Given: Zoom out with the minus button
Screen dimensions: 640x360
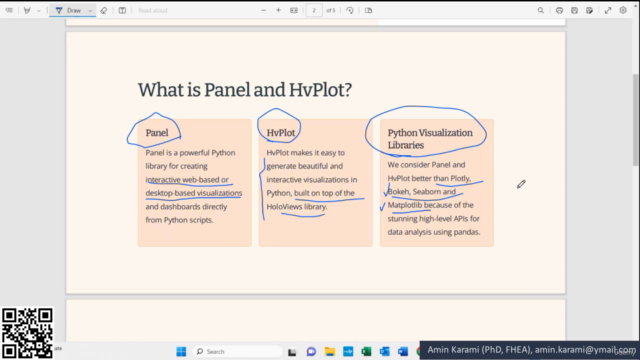Looking at the screenshot, I should [264, 10].
